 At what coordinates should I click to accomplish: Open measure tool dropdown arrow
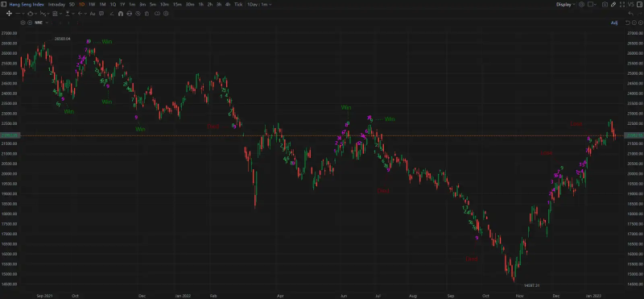tap(73, 14)
